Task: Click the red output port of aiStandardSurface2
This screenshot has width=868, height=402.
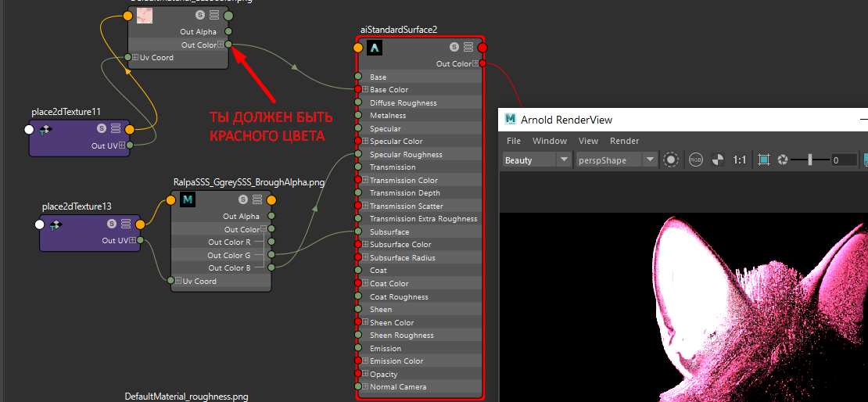Action: 482,48
